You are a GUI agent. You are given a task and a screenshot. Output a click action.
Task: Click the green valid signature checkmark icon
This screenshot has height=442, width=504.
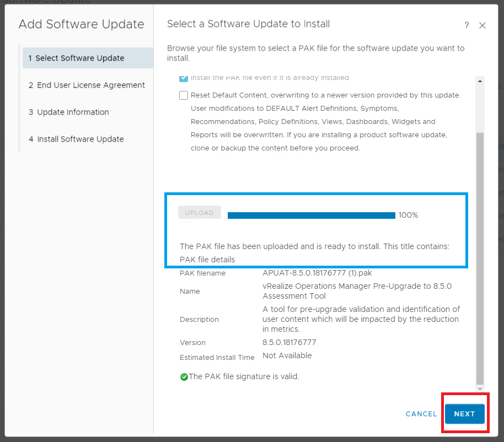(184, 377)
